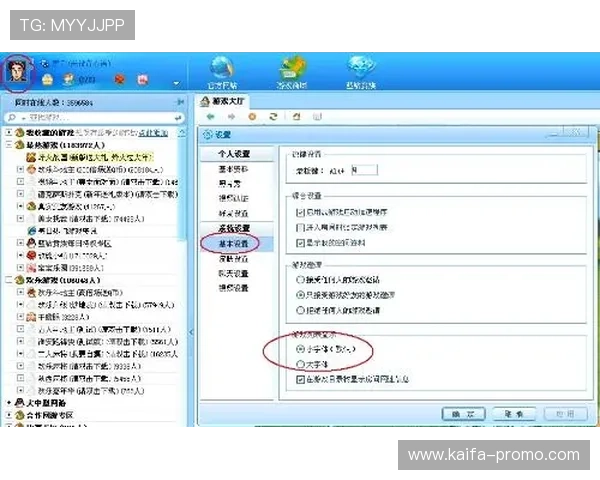Click the 取消 button
The image size is (600, 480).
[x=514, y=414]
